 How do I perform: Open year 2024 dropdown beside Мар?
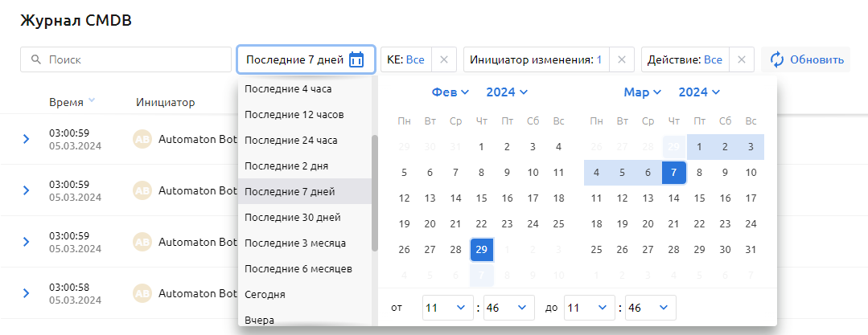coord(699,92)
